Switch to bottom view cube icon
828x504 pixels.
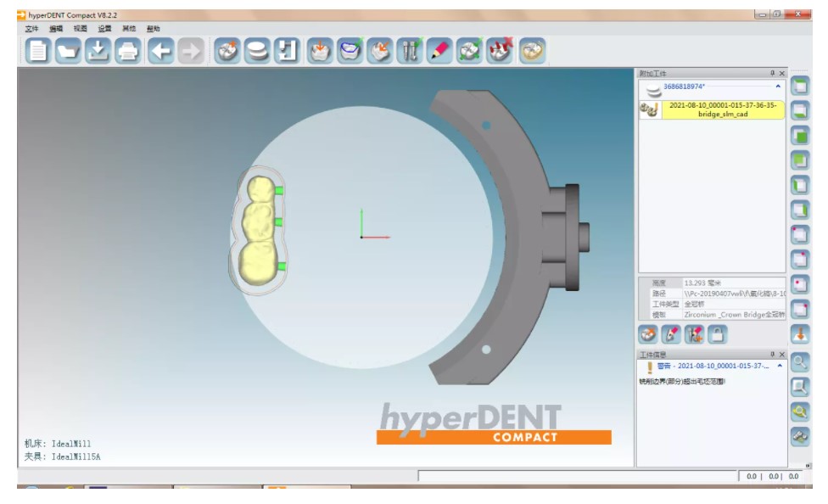pyautogui.click(x=800, y=111)
